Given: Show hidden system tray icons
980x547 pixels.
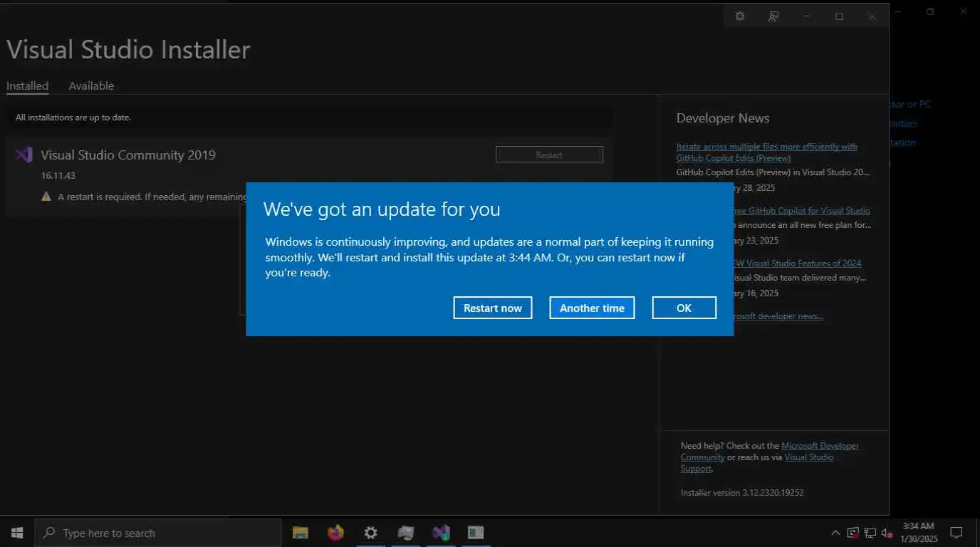Looking at the screenshot, I should pyautogui.click(x=835, y=533).
